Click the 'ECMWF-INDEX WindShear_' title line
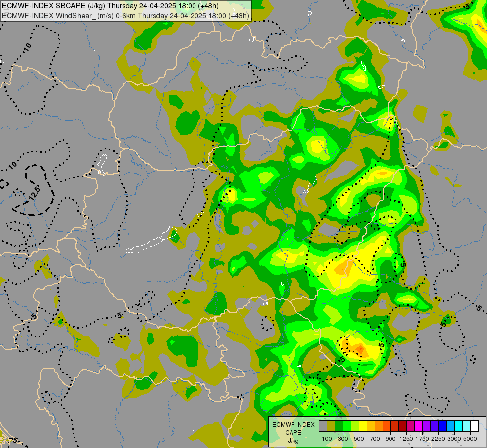Viewport: 487px width, 448px height. click(125, 16)
